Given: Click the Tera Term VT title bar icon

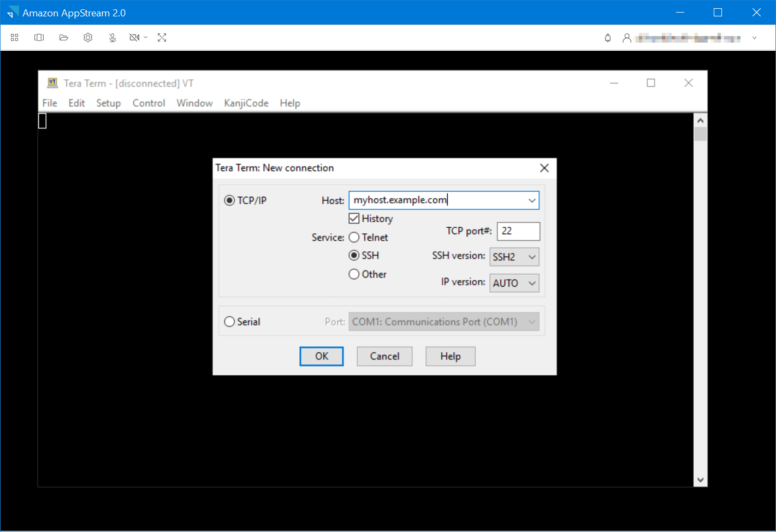Looking at the screenshot, I should point(52,83).
